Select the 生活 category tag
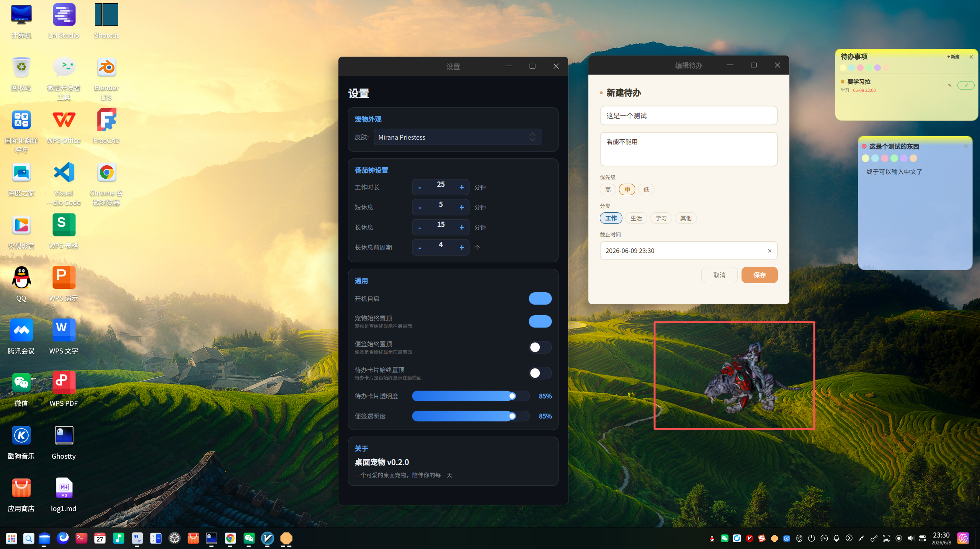The height and width of the screenshot is (549, 980). [636, 218]
